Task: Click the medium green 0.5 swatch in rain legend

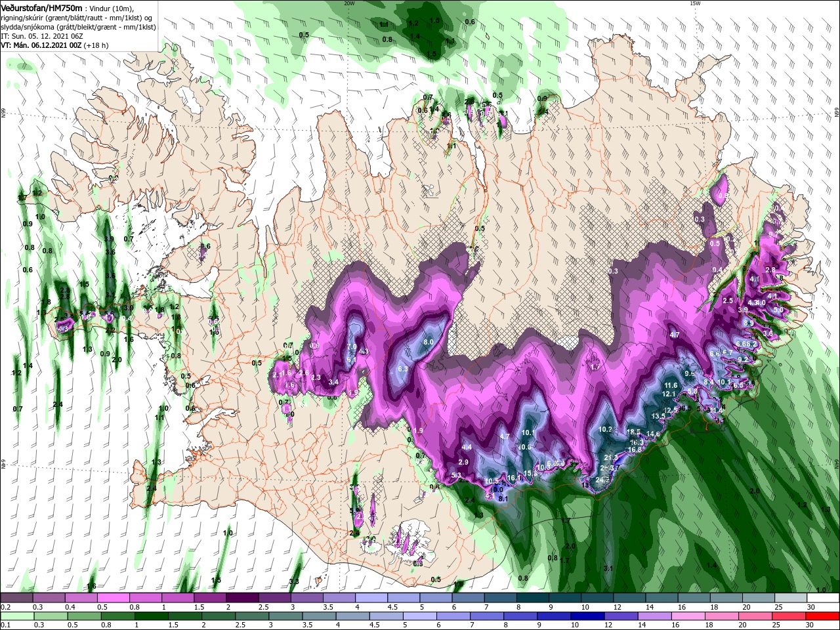Action: click(x=84, y=616)
